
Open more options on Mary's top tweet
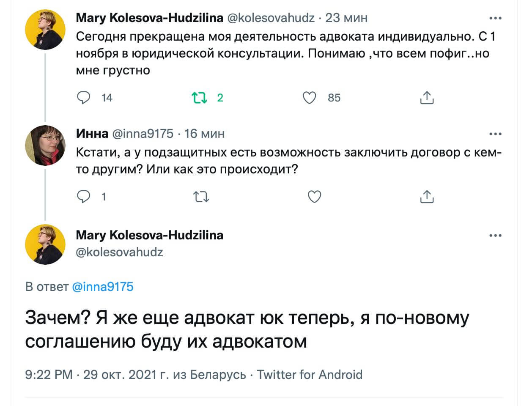(x=495, y=18)
